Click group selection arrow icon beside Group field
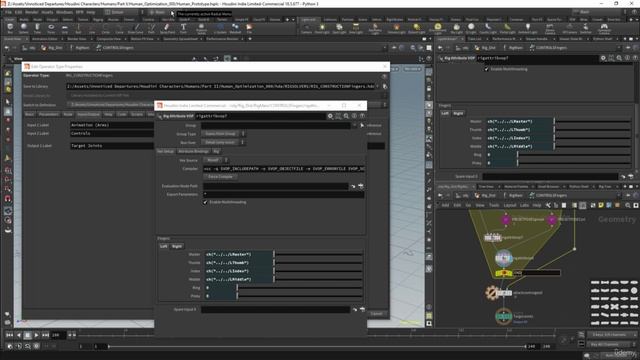 point(362,125)
